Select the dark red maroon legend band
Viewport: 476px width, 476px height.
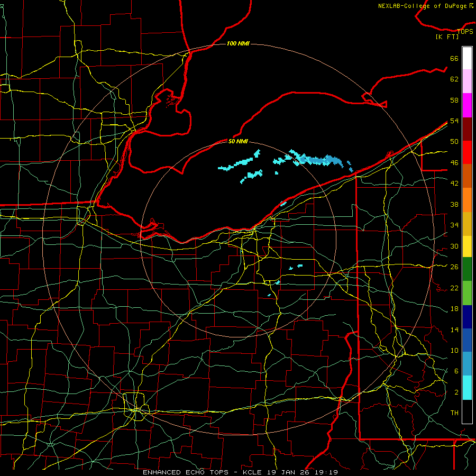click(x=467, y=129)
